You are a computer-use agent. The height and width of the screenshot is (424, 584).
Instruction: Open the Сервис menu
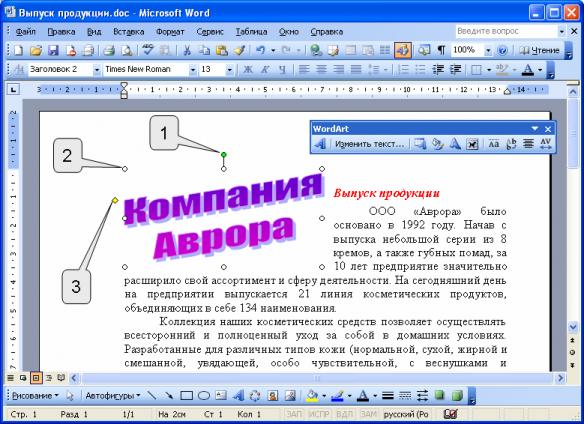pyautogui.click(x=210, y=32)
